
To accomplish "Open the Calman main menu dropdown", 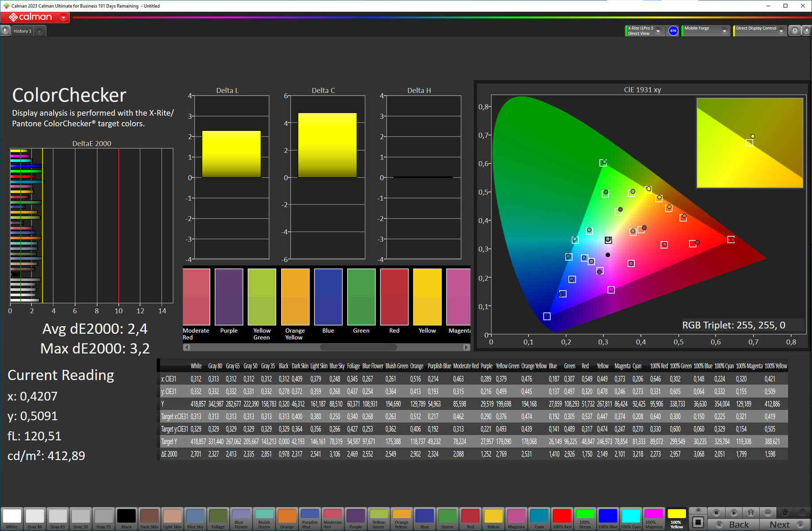I will click(63, 18).
